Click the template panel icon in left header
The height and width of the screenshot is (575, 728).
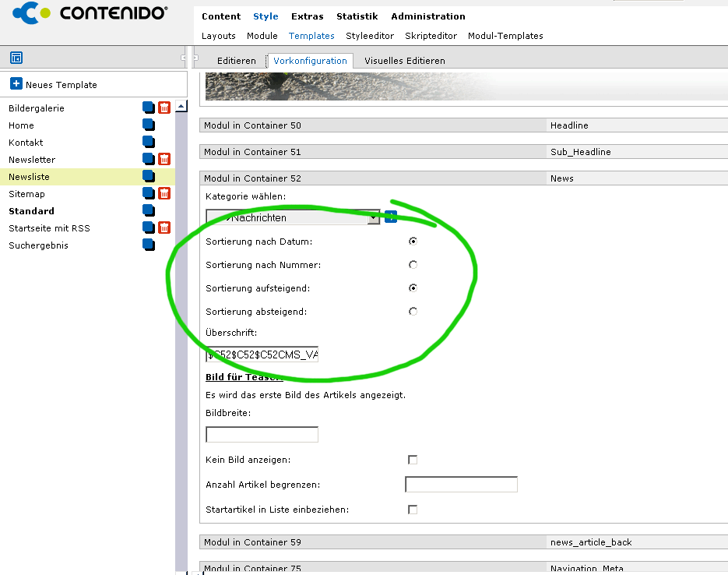16,58
